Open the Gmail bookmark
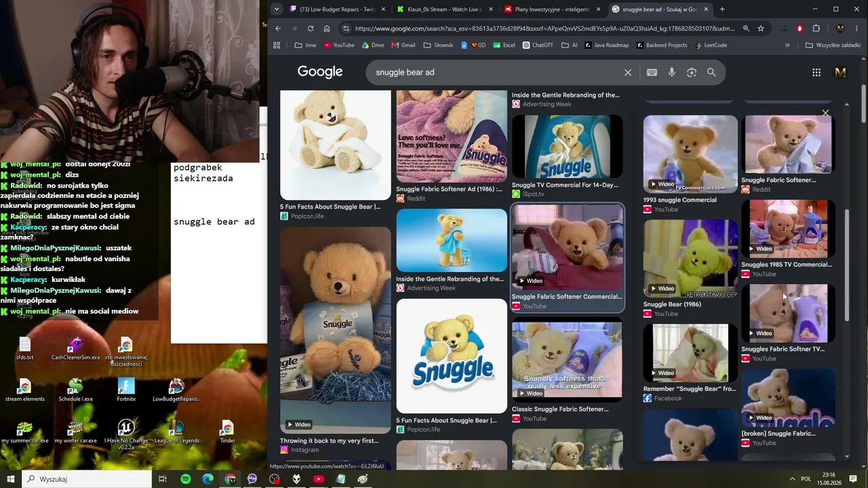This screenshot has width=868, height=488. (x=403, y=45)
